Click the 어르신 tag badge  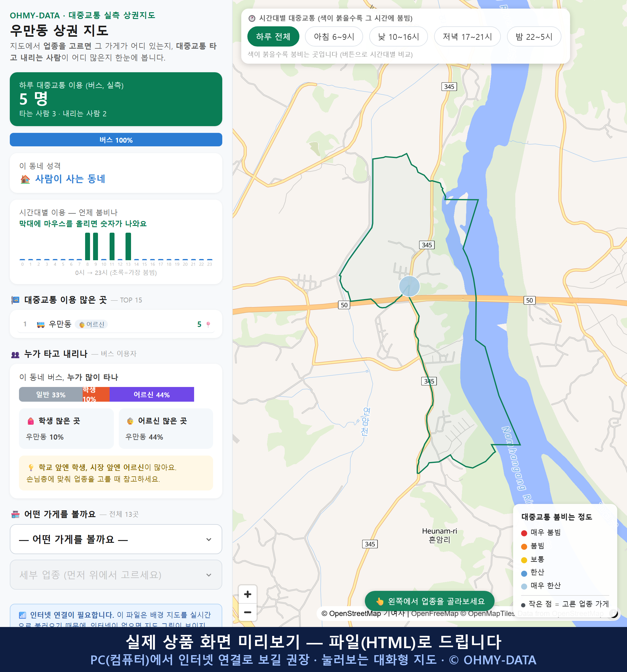pos(92,325)
